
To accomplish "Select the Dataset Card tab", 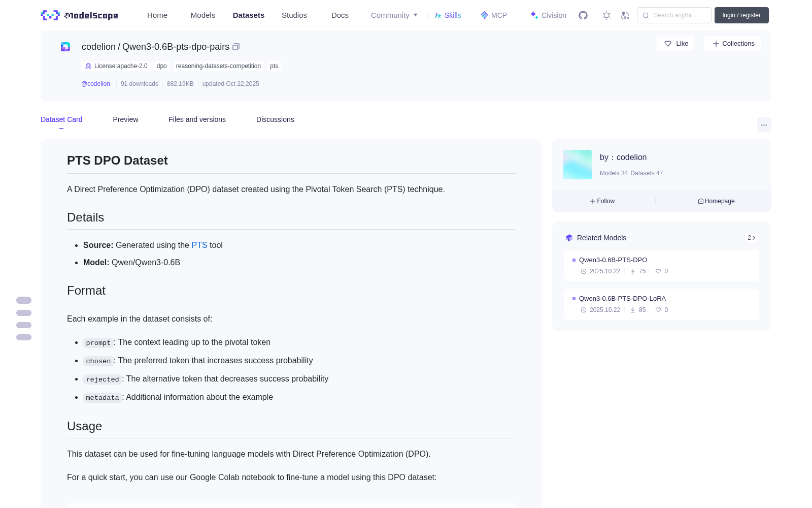I will (61, 119).
